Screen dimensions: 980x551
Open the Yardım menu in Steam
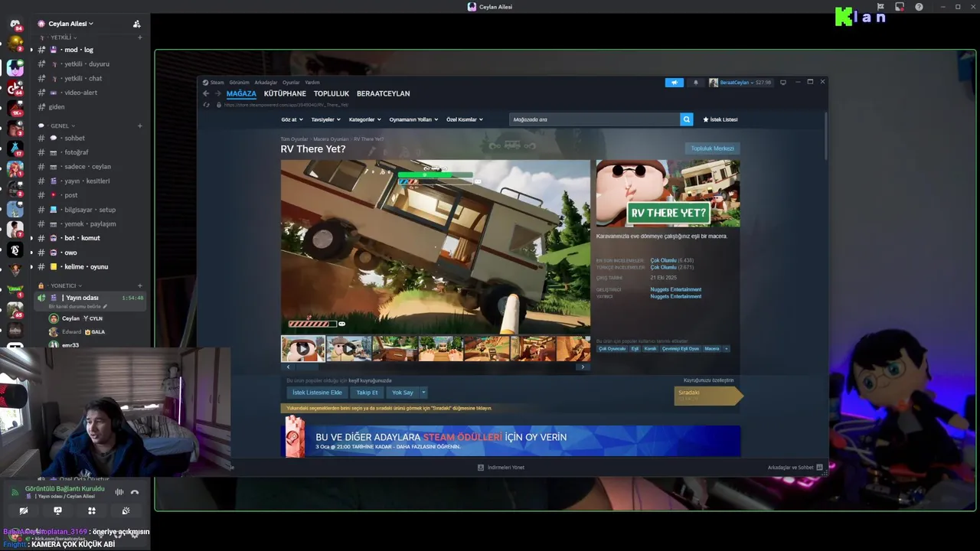coord(312,83)
